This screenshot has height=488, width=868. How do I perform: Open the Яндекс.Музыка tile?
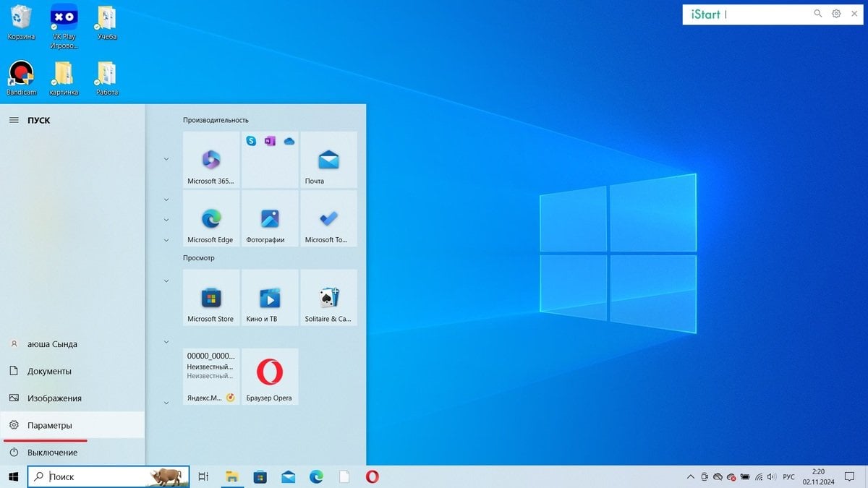[211, 377]
